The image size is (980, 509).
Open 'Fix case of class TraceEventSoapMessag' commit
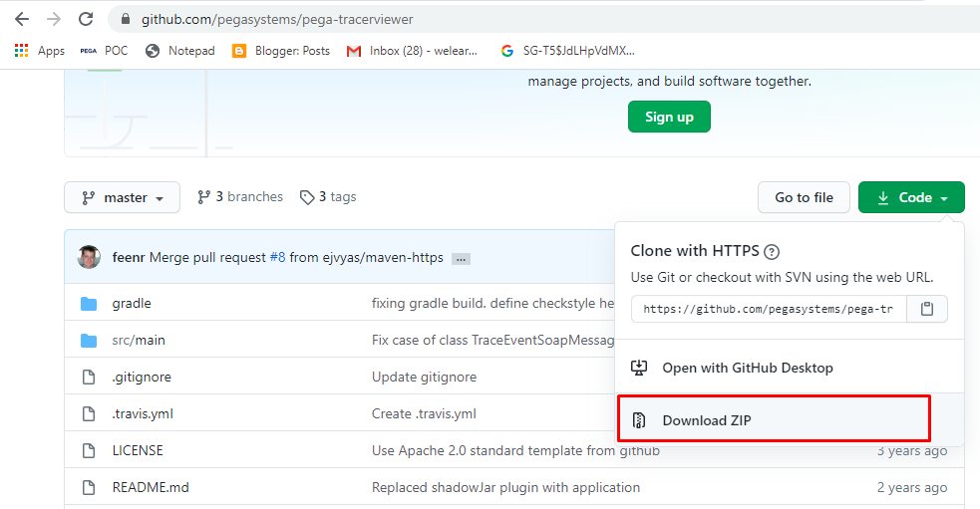click(493, 341)
